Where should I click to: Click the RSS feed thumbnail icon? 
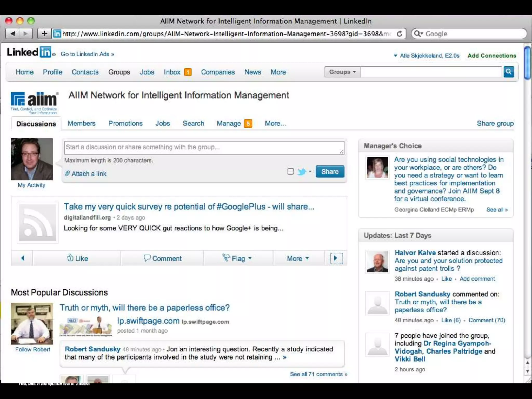(x=38, y=223)
